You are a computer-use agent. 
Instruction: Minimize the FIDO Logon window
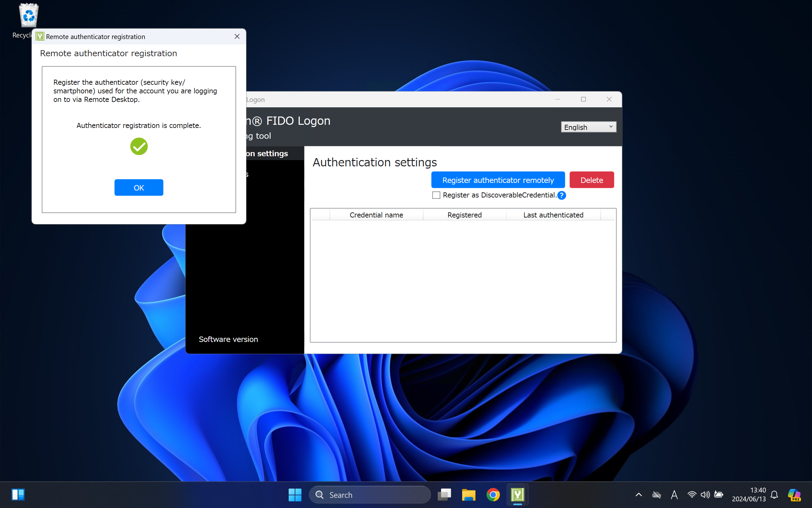click(x=558, y=99)
